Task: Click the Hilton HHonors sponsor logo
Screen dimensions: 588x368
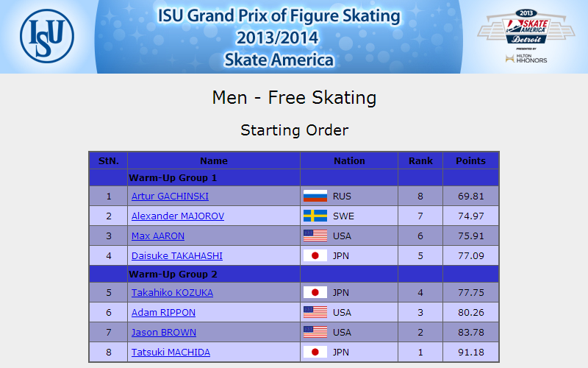Action: [x=526, y=58]
